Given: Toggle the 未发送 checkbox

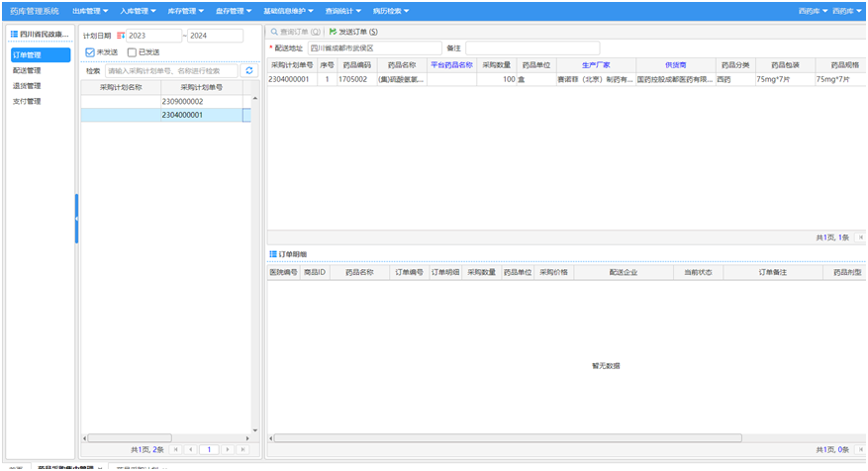Looking at the screenshot, I should point(90,52).
